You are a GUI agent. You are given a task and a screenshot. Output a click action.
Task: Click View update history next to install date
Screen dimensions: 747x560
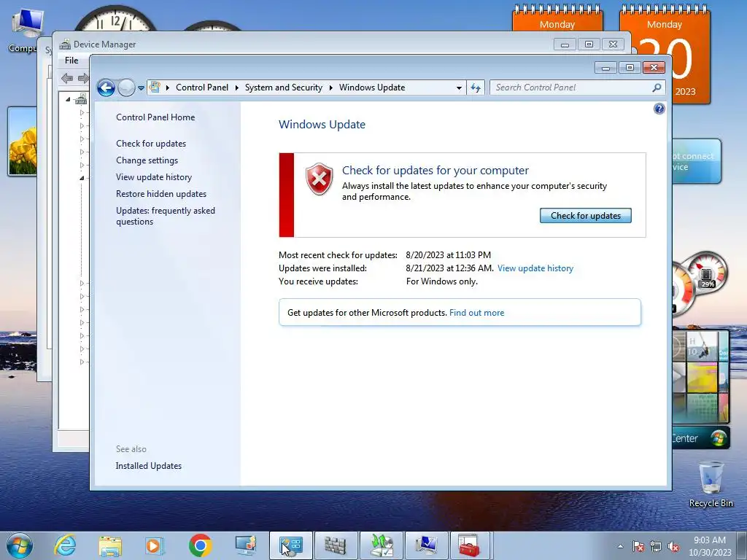(535, 268)
